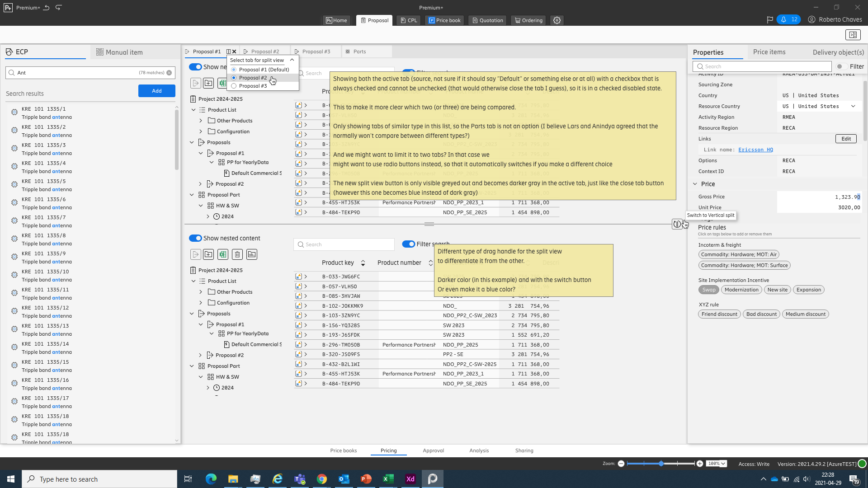
Task: Collapse the Price section
Action: [695, 184]
